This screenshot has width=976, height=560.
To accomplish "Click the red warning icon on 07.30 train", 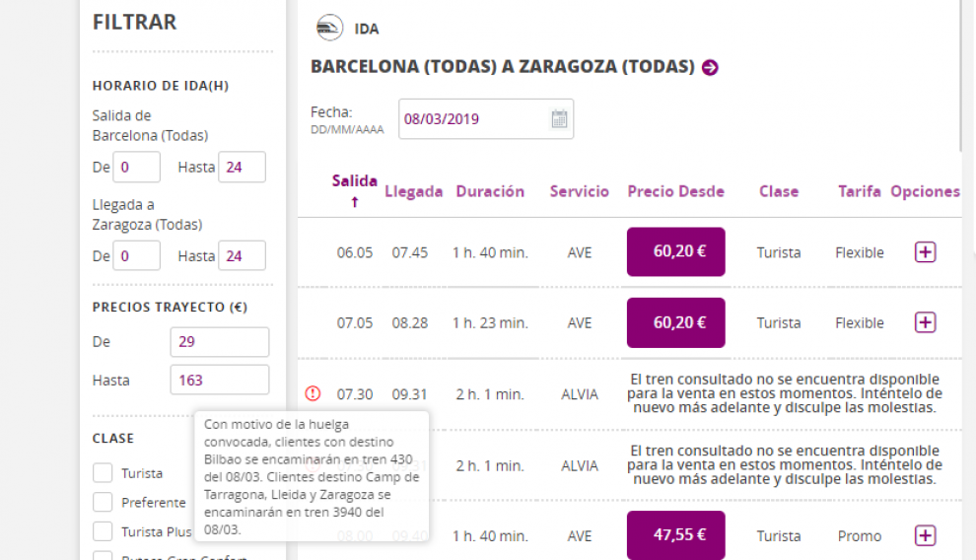I will pyautogui.click(x=313, y=393).
